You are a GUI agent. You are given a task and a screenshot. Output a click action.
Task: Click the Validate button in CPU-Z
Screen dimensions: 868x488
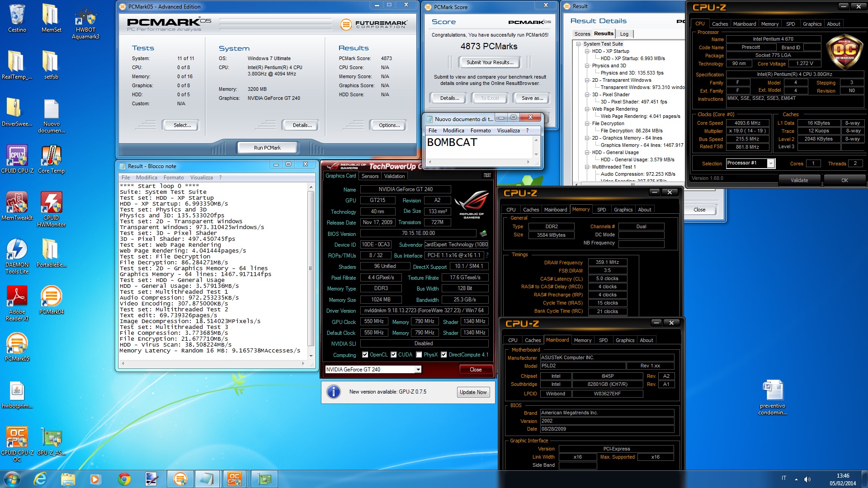point(799,180)
